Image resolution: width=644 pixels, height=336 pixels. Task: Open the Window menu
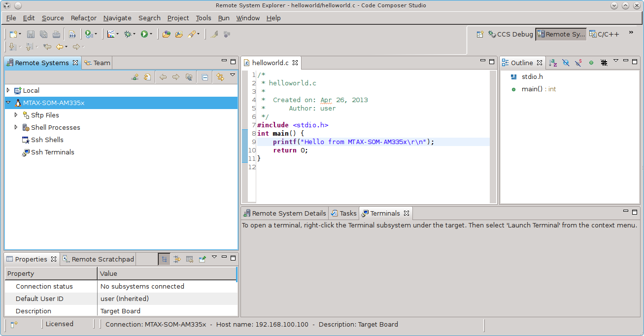pos(248,18)
